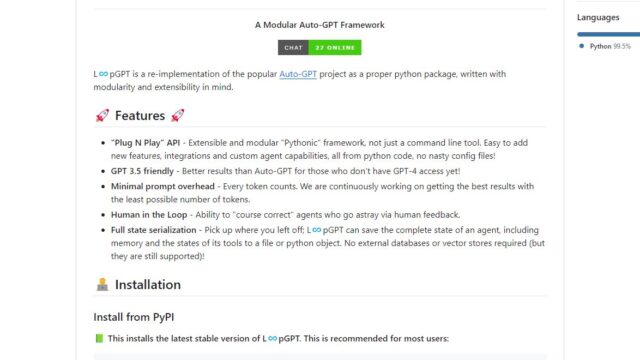The image size is (640, 360).
Task: Click the blue dot next to Python
Action: click(x=582, y=46)
